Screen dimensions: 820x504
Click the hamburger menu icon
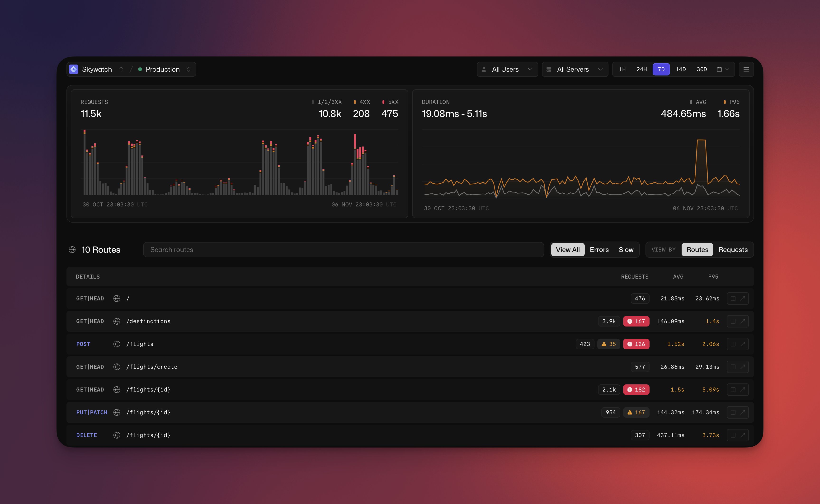click(746, 69)
